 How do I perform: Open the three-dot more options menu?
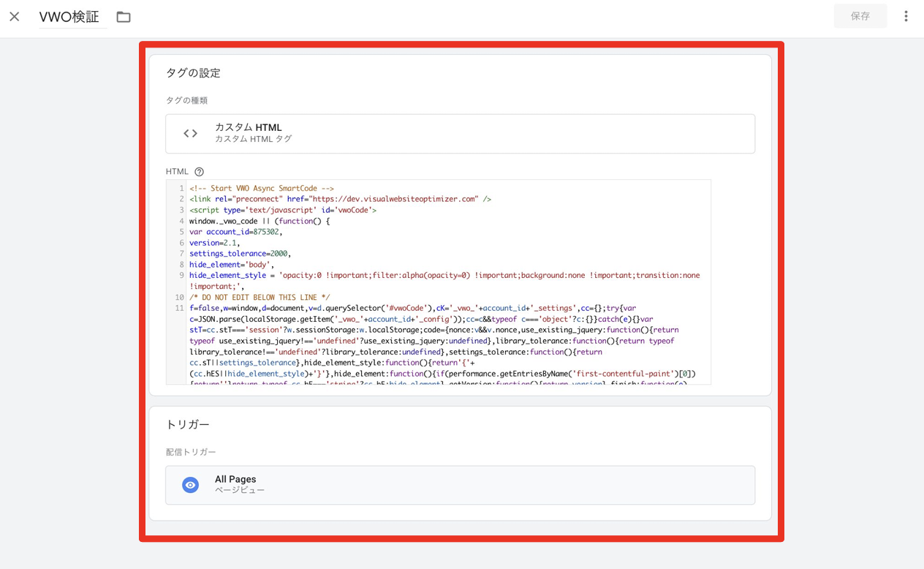(x=906, y=16)
